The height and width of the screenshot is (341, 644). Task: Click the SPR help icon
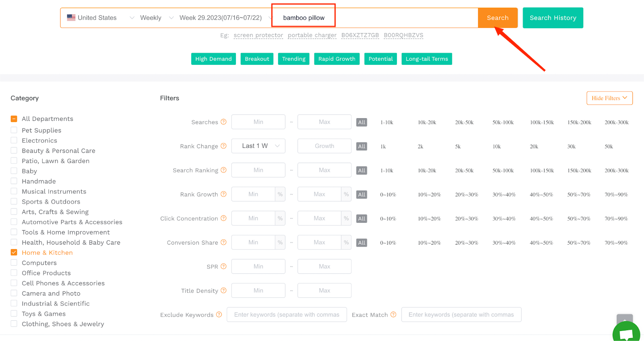223,266
